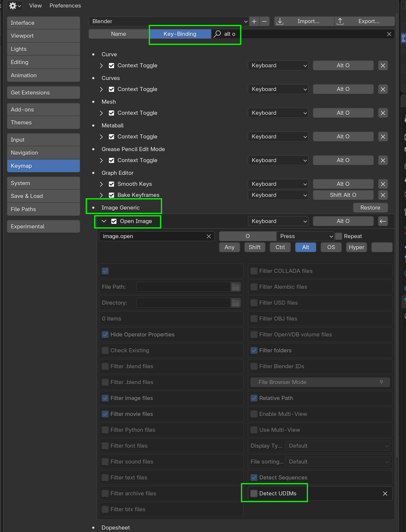Select the Key-Binding search mode
This screenshot has height=532, width=406.
180,34
